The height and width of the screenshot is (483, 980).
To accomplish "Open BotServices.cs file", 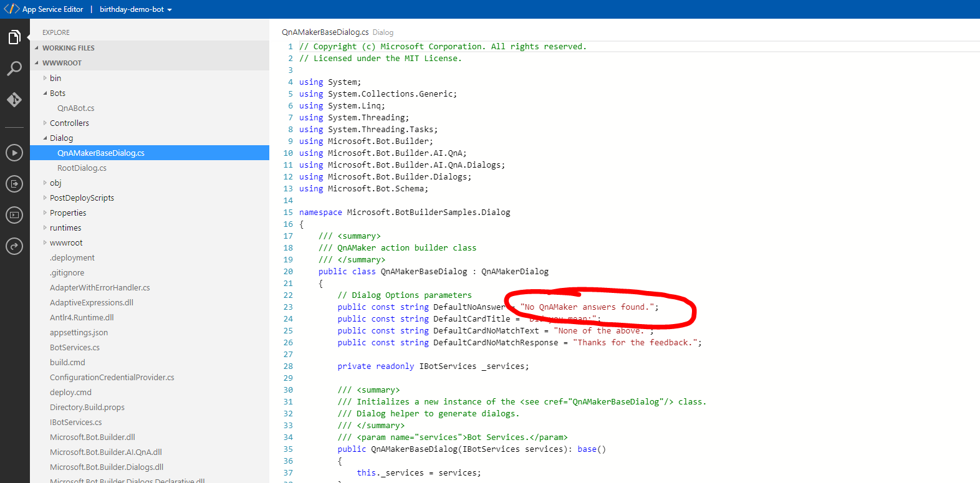I will [75, 347].
